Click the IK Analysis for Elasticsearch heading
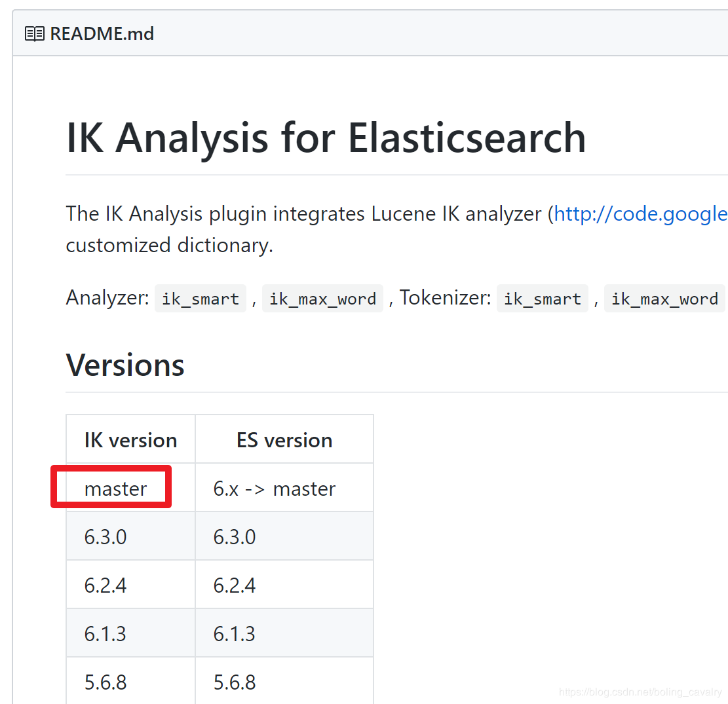Viewport: 728px width, 704px height. (326, 138)
